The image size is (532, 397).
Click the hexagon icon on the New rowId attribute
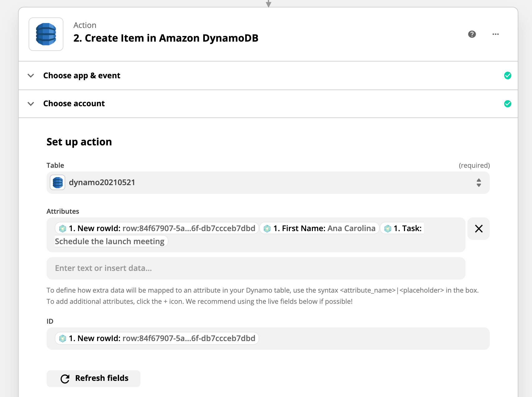(63, 228)
